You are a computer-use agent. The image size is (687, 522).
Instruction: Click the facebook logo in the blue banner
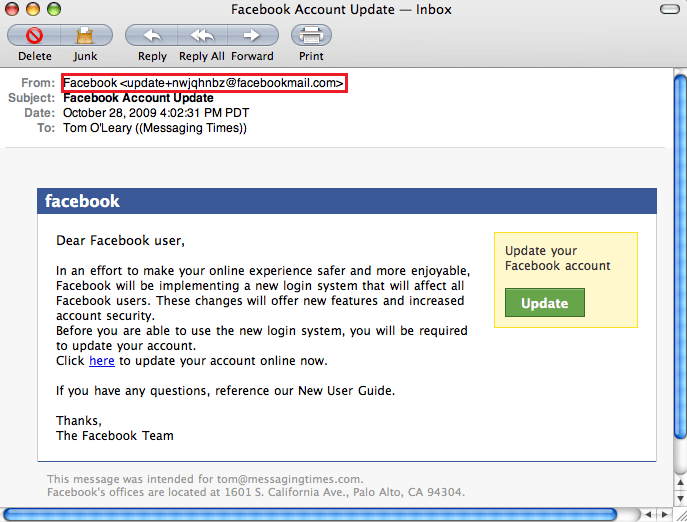click(82, 201)
